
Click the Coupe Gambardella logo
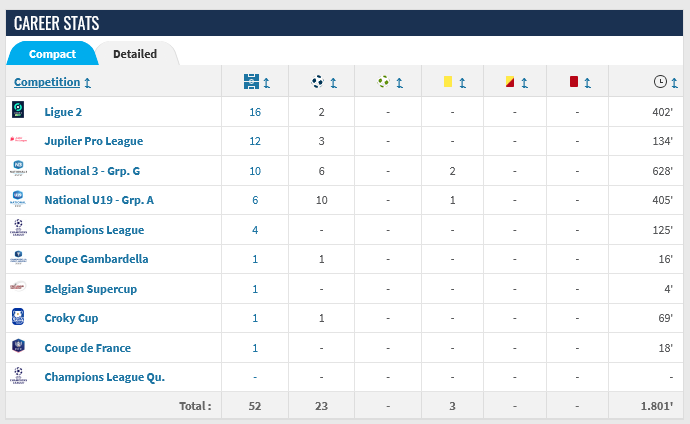[18, 259]
